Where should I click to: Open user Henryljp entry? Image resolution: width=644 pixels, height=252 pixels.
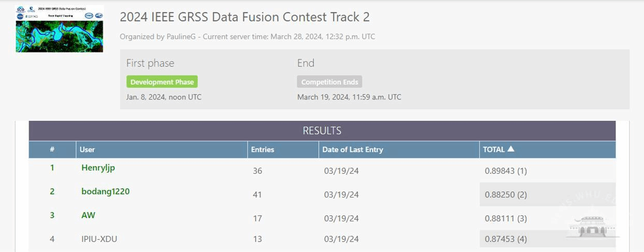98,167
